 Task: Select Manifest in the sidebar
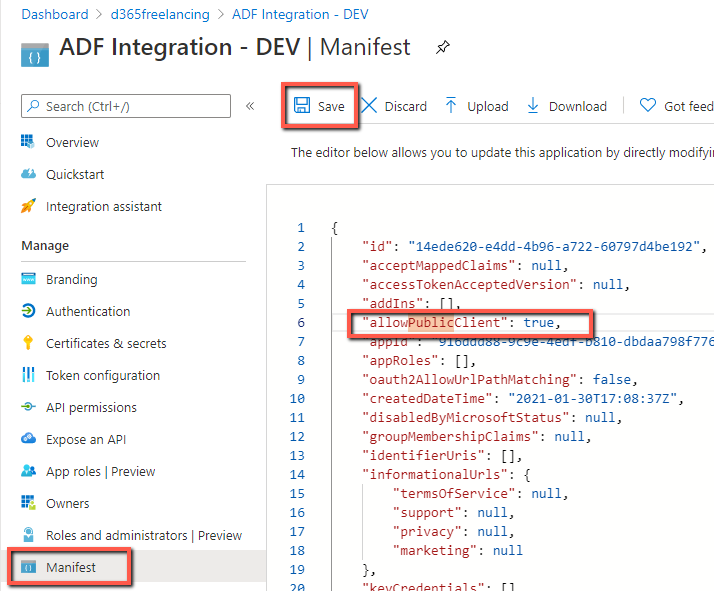pos(71,567)
